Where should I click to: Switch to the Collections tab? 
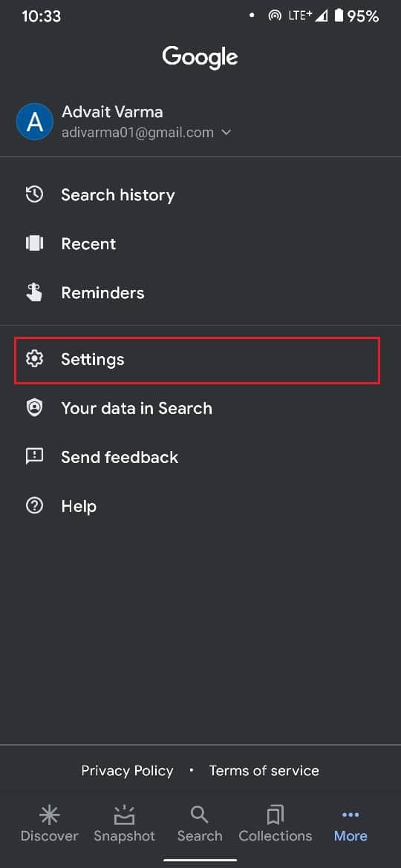[276, 824]
